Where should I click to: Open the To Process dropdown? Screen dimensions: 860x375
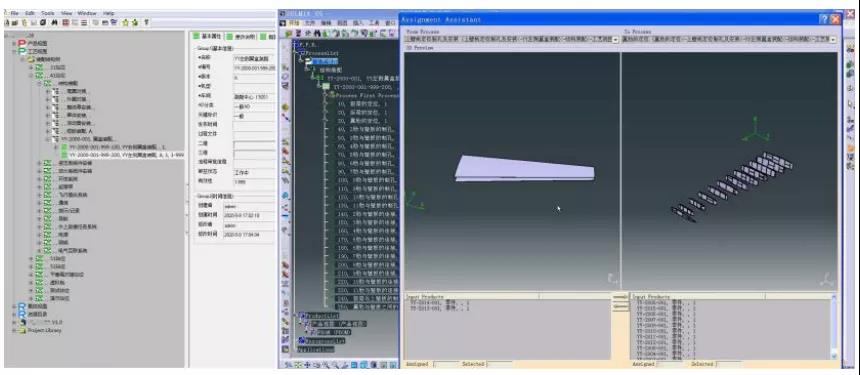coord(833,39)
